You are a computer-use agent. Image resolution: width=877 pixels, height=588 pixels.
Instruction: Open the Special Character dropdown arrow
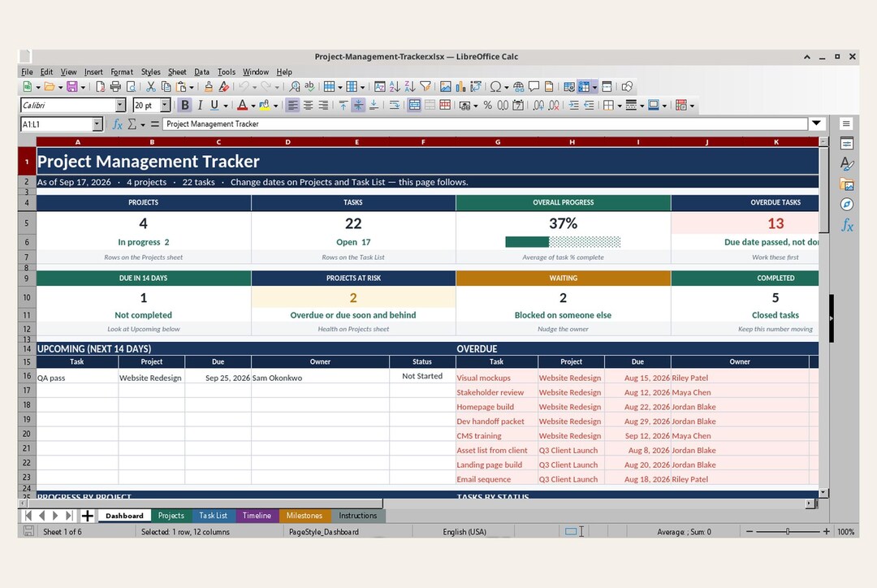tap(506, 87)
